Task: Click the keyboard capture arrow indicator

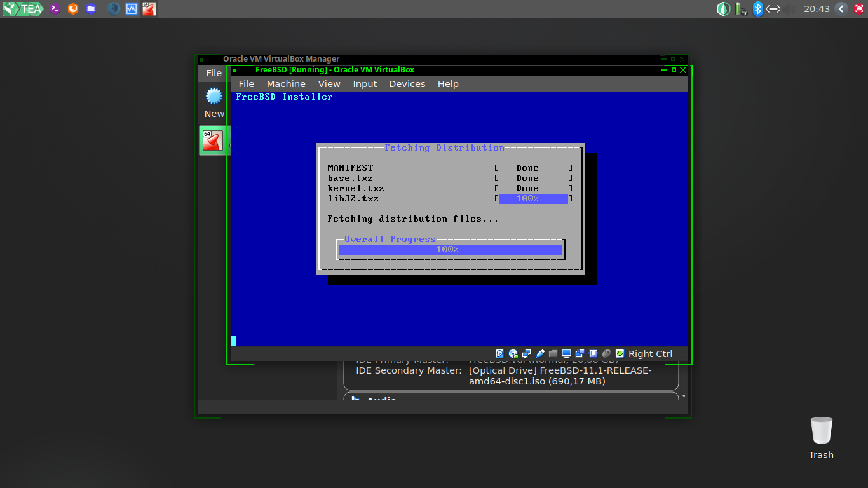Action: (x=620, y=354)
